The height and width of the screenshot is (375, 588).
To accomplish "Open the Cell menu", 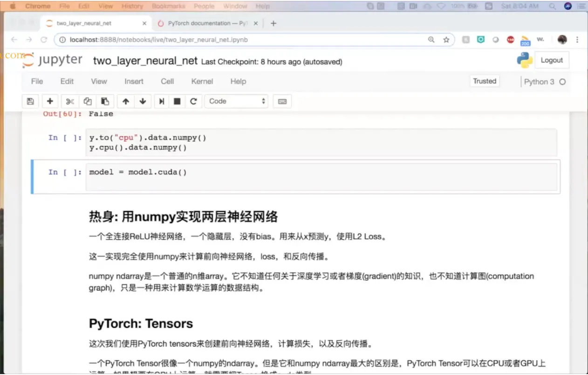I will click(167, 81).
